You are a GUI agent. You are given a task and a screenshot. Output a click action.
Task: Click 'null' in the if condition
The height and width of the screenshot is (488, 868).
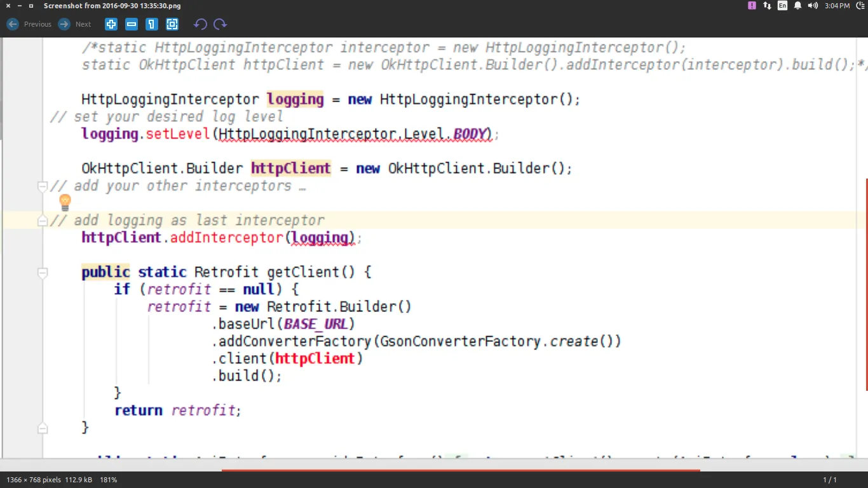pos(259,290)
